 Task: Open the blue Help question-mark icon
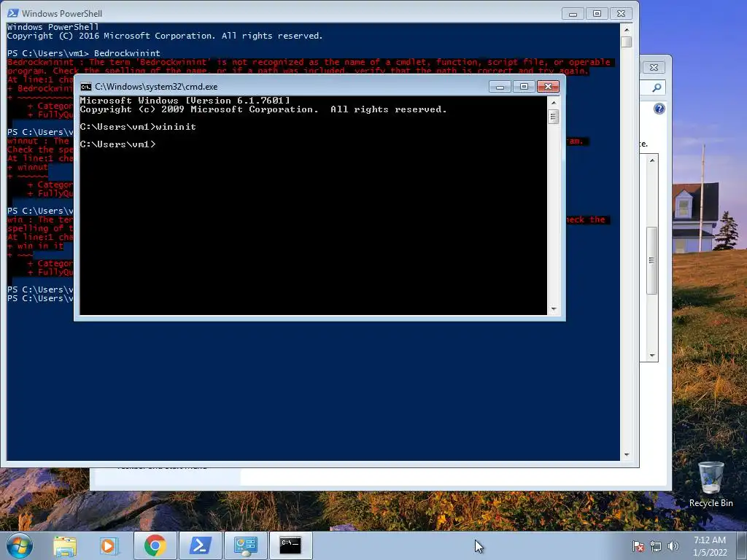[x=659, y=109]
